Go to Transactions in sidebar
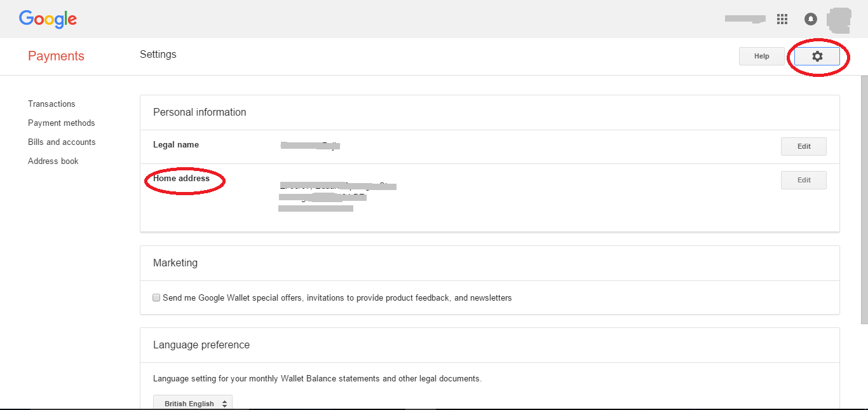This screenshot has height=410, width=868. (51, 104)
